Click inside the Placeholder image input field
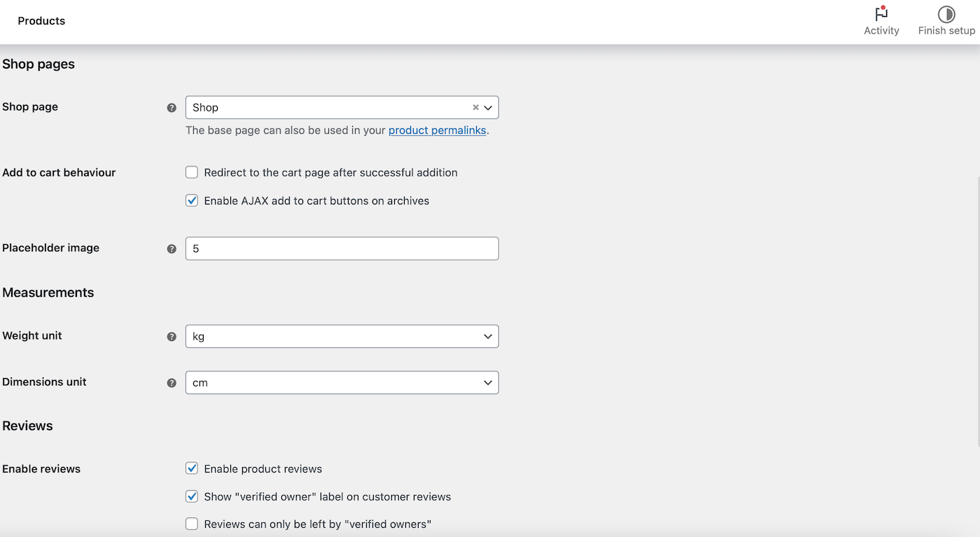 [x=342, y=248]
